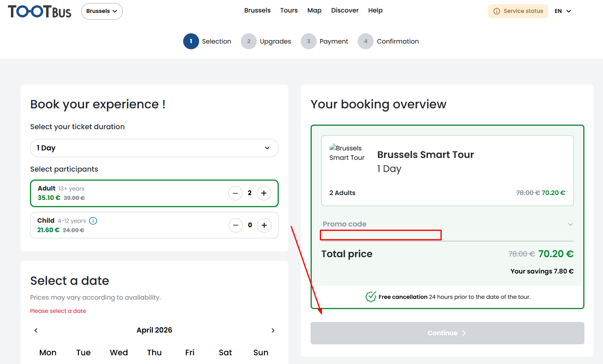Screen dimensions: 603x364
Task: Click the Your savings 7.80 € text
Action: 542,271
